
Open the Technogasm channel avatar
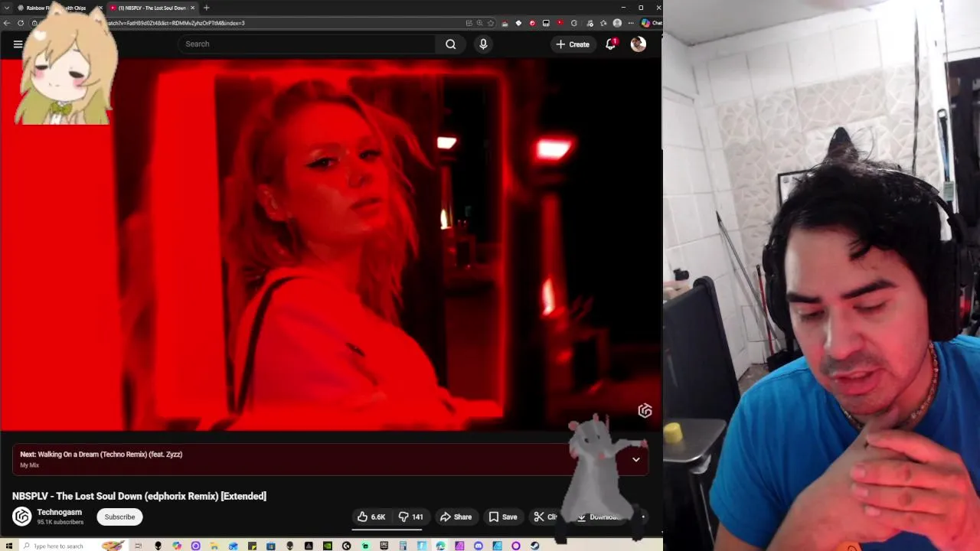point(22,517)
